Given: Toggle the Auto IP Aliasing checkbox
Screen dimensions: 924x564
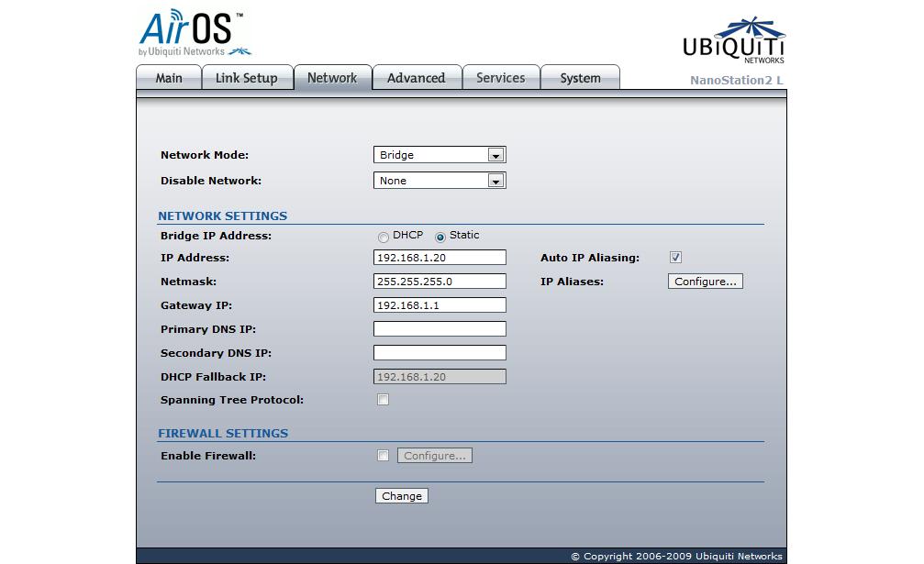Looking at the screenshot, I should (675, 258).
